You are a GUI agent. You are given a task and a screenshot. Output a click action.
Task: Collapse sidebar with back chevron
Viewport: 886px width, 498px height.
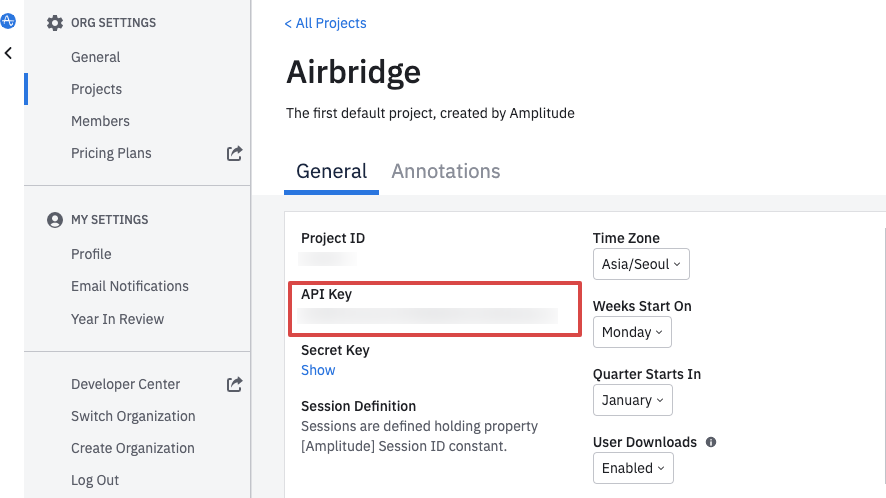pyautogui.click(x=8, y=53)
